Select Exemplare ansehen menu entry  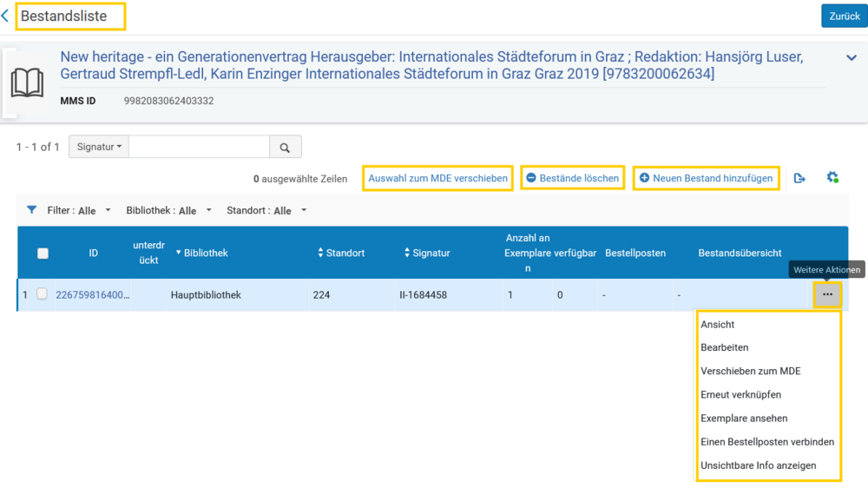pos(744,419)
